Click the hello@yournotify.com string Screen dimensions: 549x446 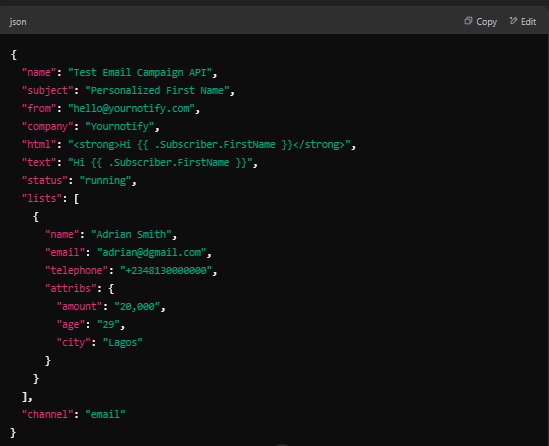[131, 109]
